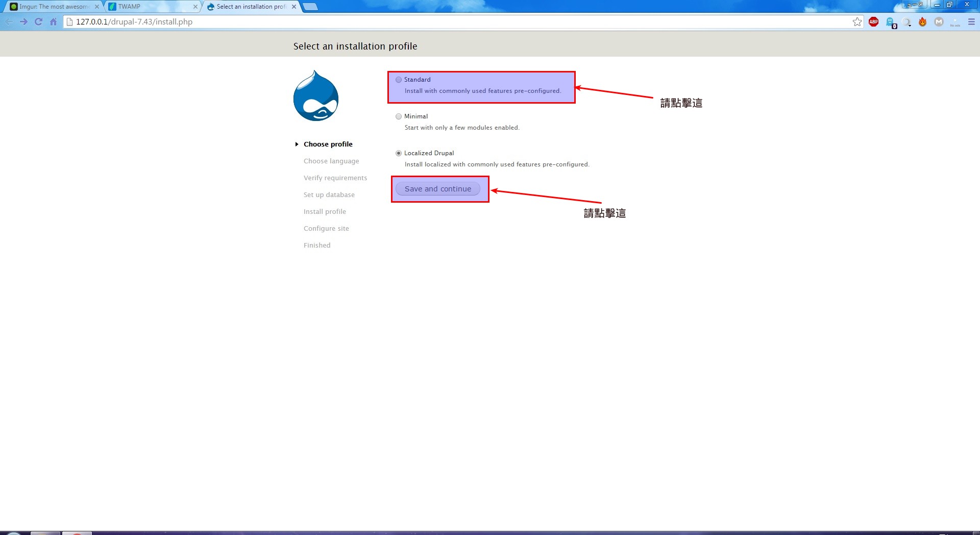Open a new browser tab
The image size is (980, 535).
click(x=310, y=7)
